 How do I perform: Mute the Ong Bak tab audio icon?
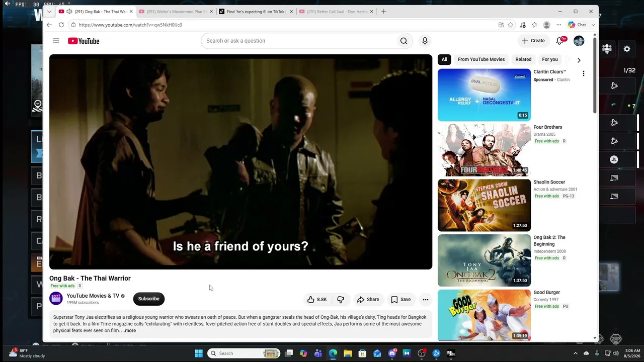pyautogui.click(x=69, y=12)
